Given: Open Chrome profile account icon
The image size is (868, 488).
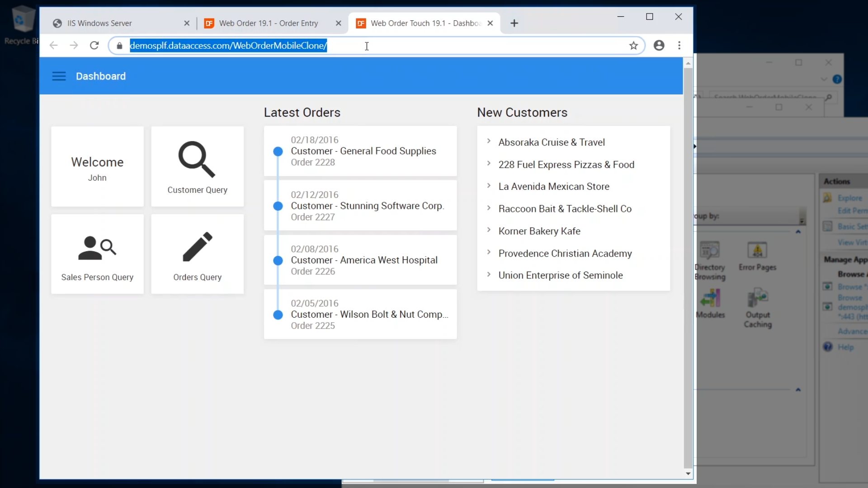Looking at the screenshot, I should pyautogui.click(x=659, y=46).
